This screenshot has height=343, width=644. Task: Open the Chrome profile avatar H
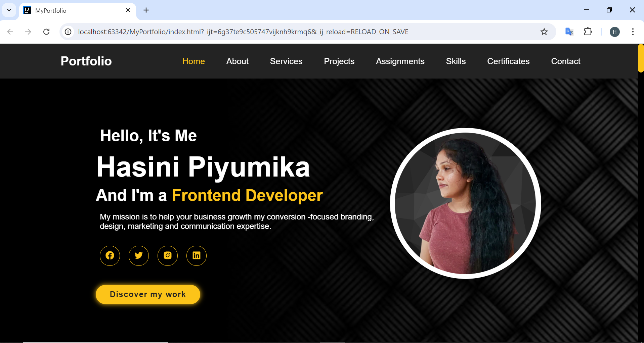coord(614,32)
